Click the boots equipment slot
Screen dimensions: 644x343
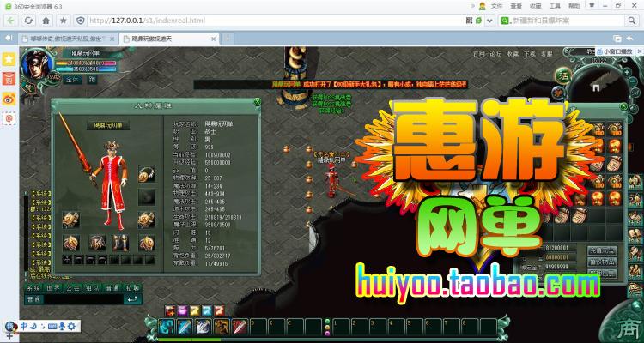(x=121, y=243)
